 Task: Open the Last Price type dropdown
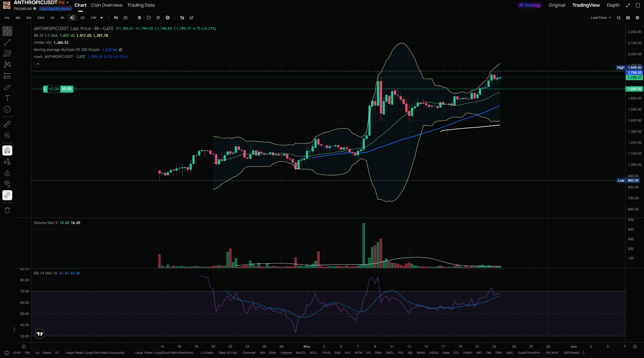tap(601, 18)
